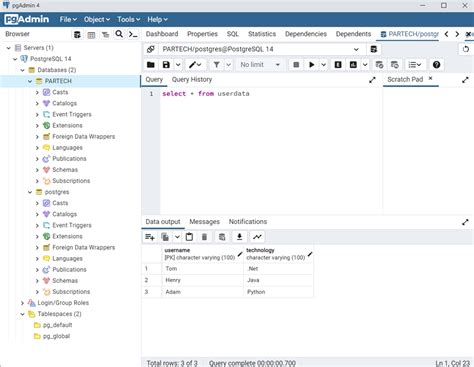Viewport: 474px width, 367px height.
Task: Click the Add Row icon in Data output
Action: (150, 237)
